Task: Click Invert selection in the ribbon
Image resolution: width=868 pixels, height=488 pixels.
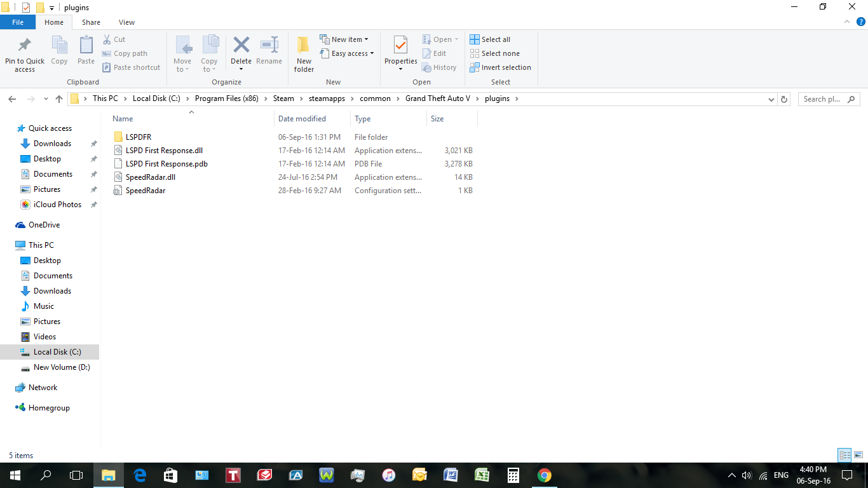Action: 501,67
